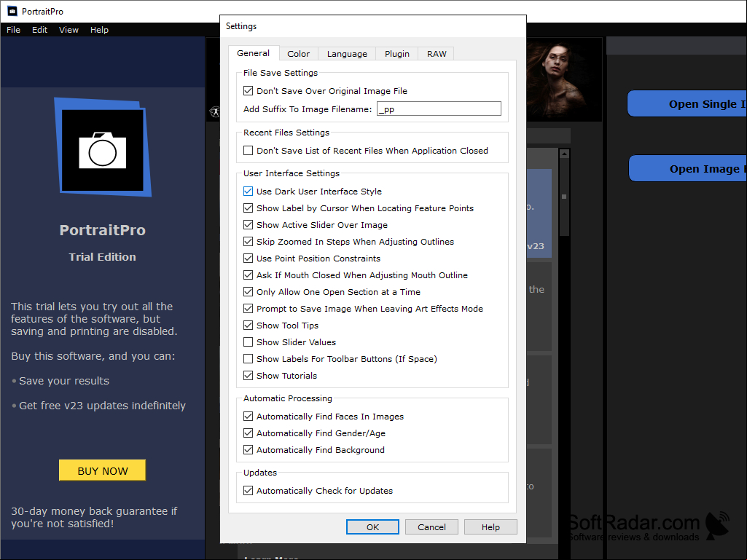
Task: Toggle Automatically Check for Updates
Action: tap(249, 491)
